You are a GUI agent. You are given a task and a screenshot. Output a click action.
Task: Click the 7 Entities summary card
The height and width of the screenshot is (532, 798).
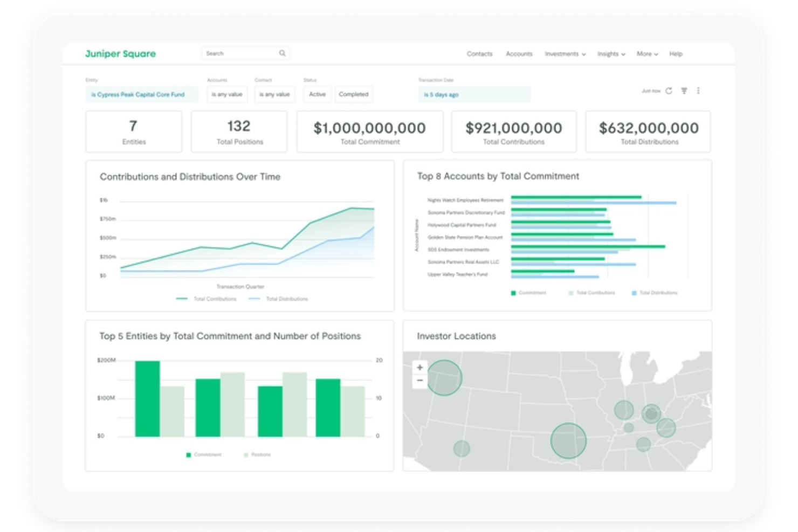click(x=134, y=132)
